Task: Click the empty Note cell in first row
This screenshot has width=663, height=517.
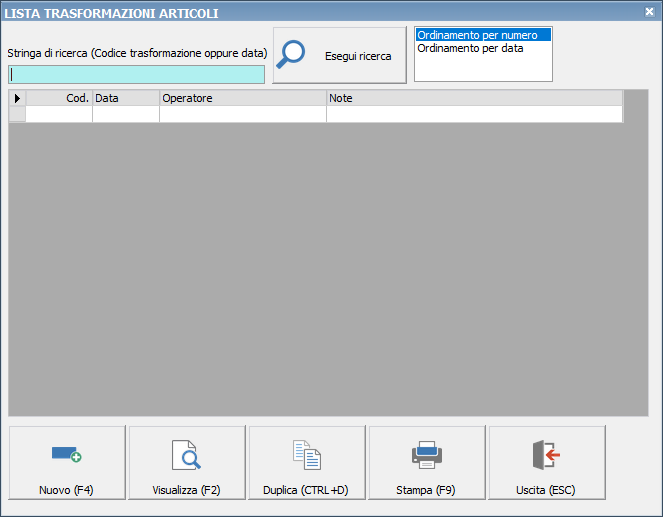Action: click(x=474, y=114)
